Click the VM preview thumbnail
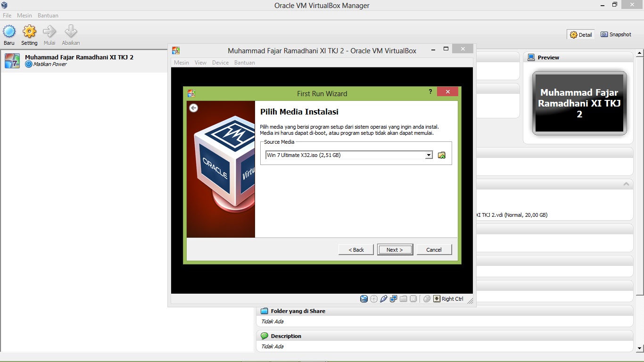This screenshot has height=362, width=644. pos(579,103)
